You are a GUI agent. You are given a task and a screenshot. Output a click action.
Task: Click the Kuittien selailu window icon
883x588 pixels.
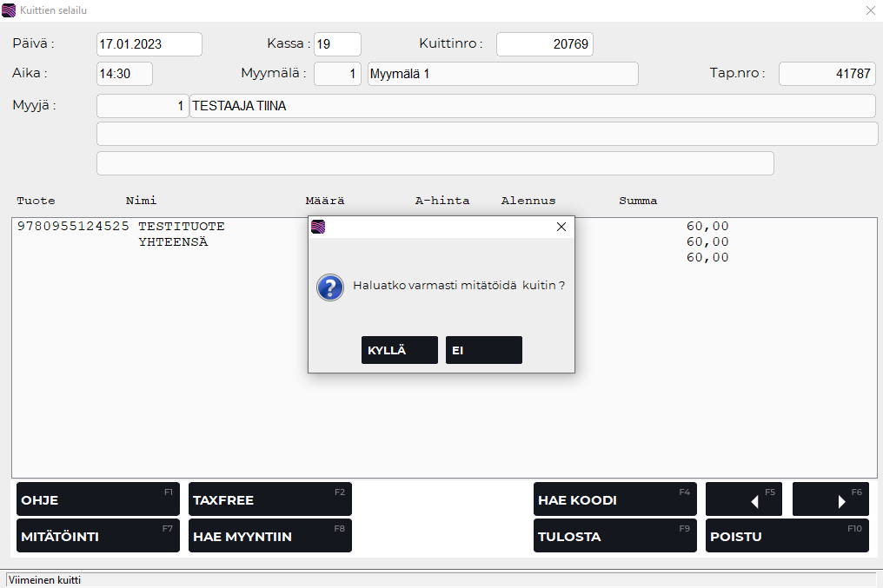pyautogui.click(x=9, y=10)
